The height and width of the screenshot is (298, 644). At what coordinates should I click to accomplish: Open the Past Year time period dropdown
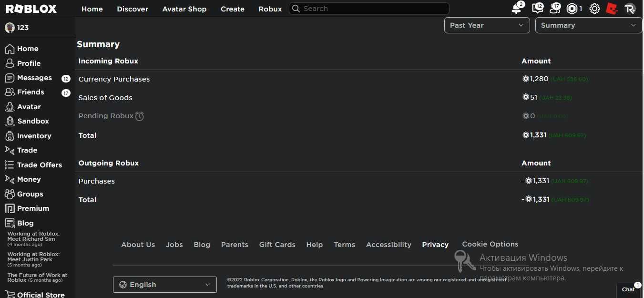coord(487,25)
